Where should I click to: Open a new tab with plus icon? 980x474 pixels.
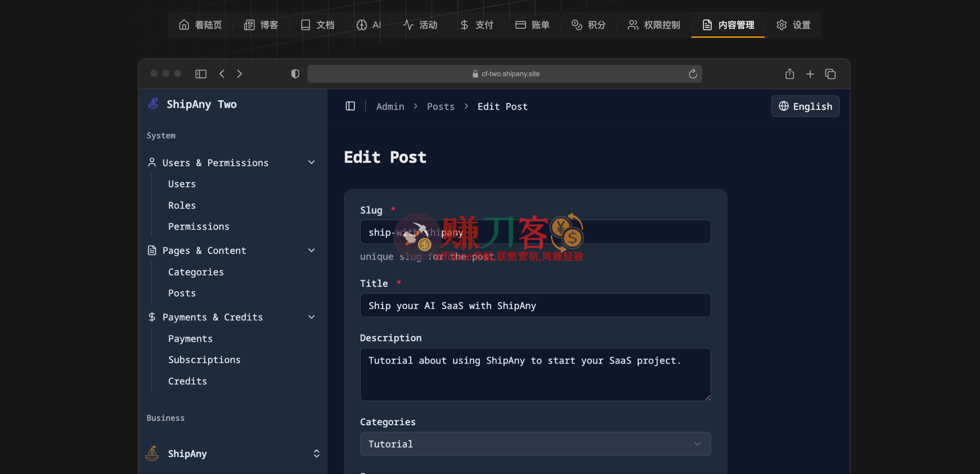(x=810, y=74)
